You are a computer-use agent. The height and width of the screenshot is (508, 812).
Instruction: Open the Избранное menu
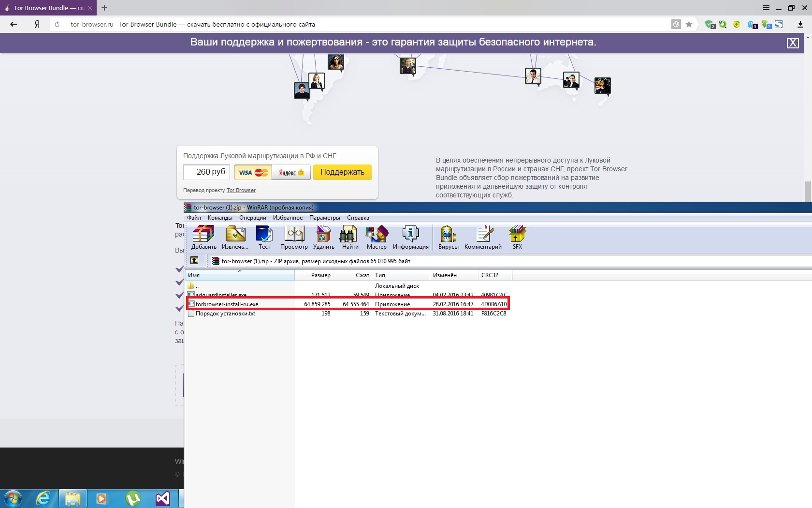point(288,218)
